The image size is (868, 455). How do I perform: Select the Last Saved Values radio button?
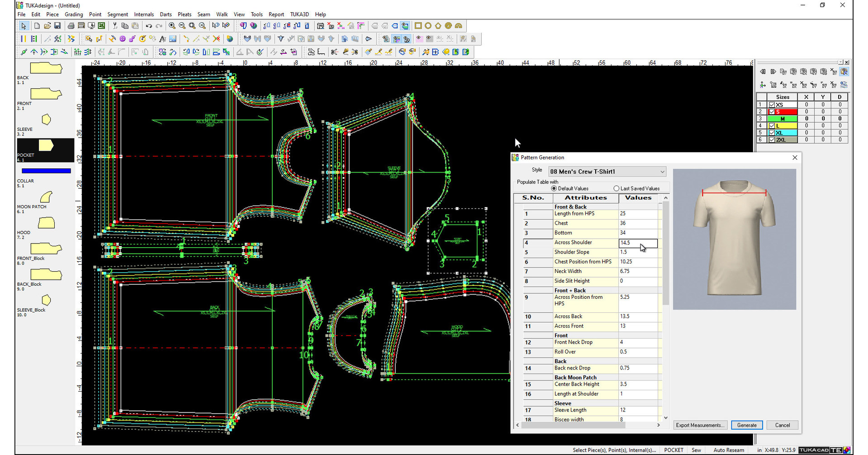(x=617, y=188)
